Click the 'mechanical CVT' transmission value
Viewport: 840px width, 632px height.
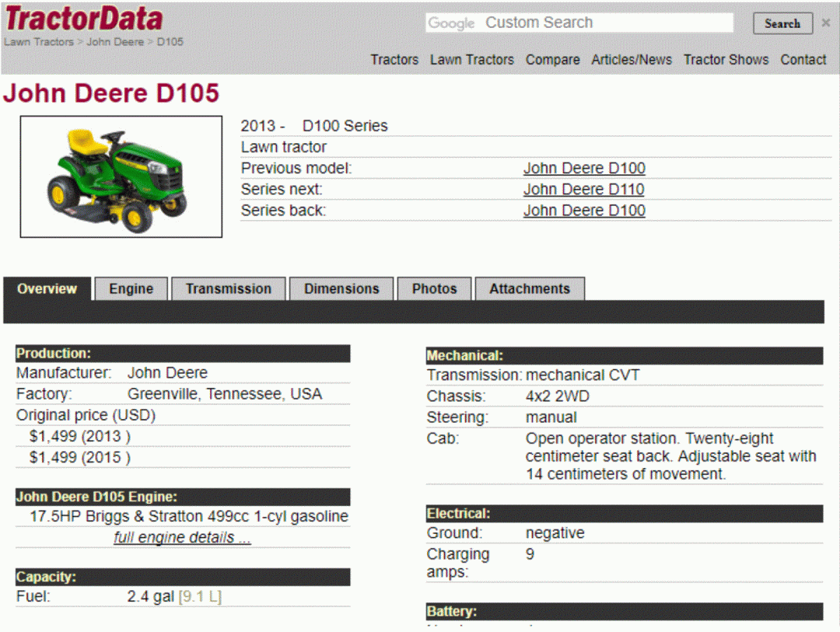point(583,375)
